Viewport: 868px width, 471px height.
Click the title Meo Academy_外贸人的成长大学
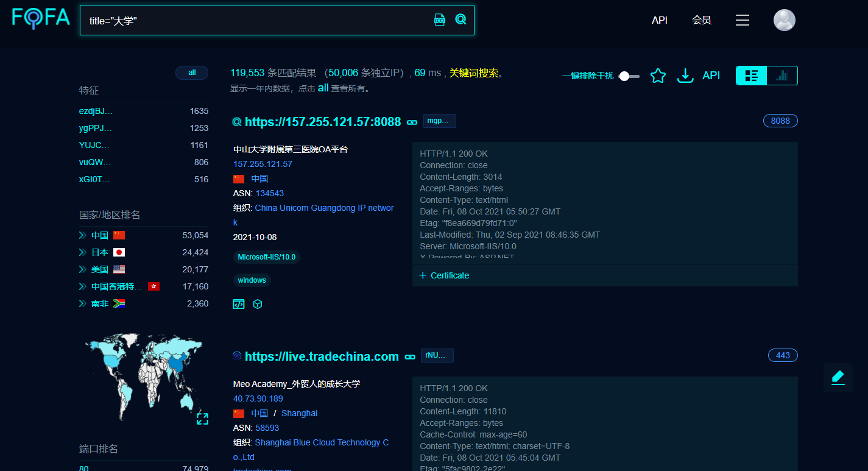point(297,384)
